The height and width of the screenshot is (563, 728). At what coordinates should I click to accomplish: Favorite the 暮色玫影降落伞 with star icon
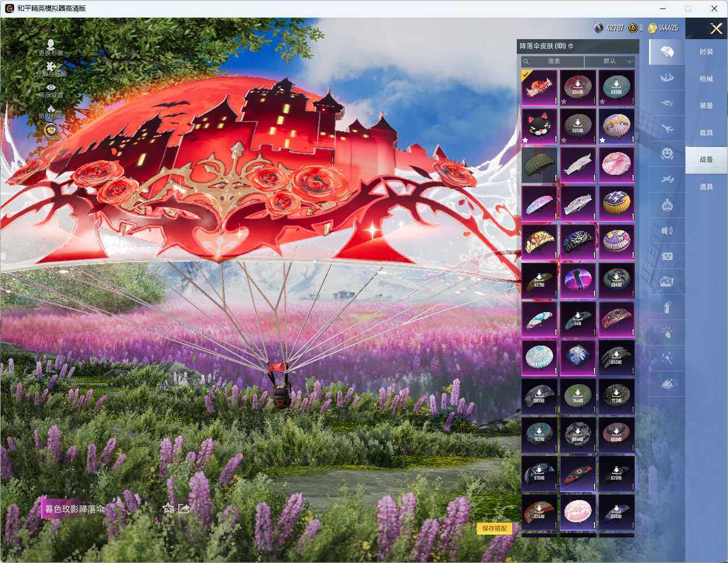(x=168, y=509)
